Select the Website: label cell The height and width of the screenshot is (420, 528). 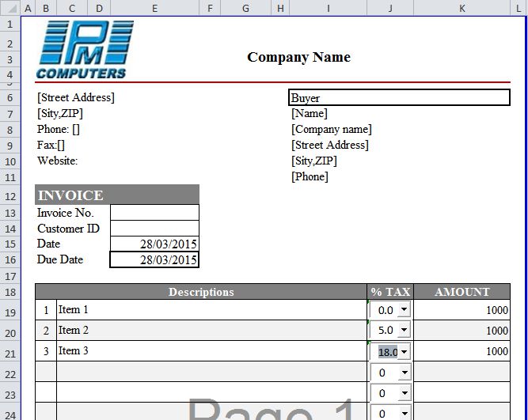pyautogui.click(x=58, y=161)
